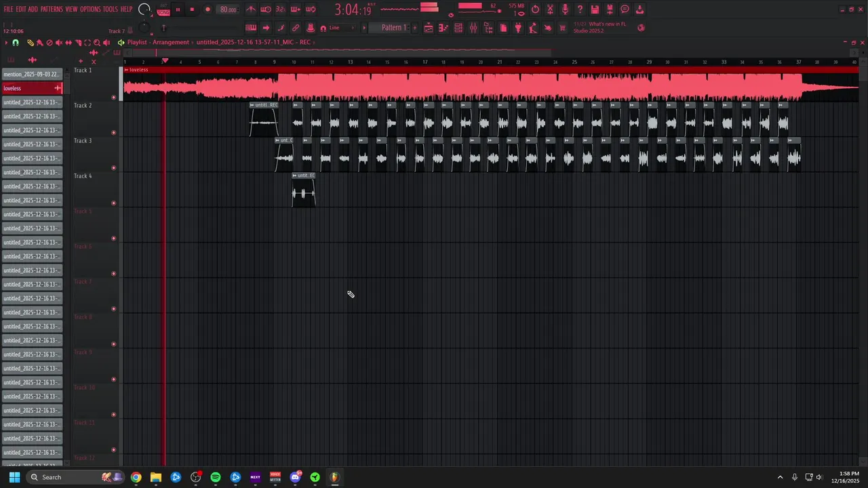Select the Delete tool in playlist toolbar
The height and width of the screenshot is (488, 868).
(x=50, y=43)
